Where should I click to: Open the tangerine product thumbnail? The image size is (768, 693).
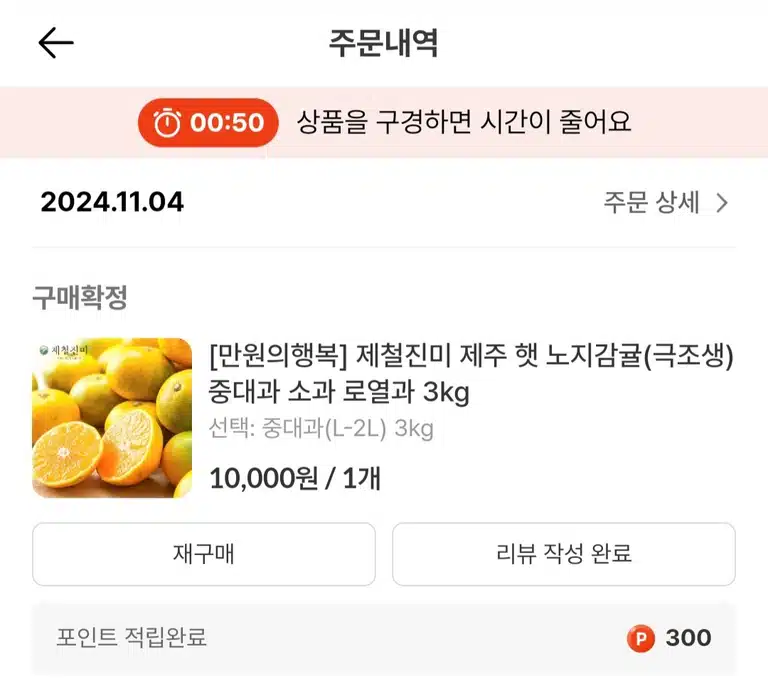pos(112,418)
